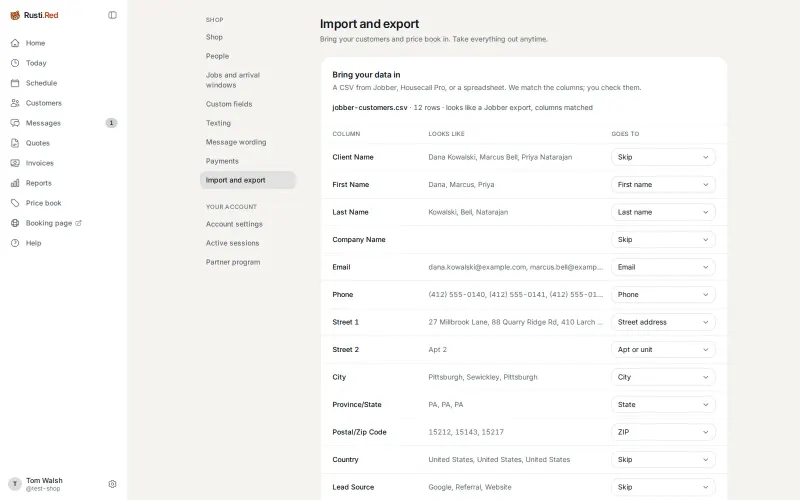Open the City column mapping dropdown
The height and width of the screenshot is (500, 800).
[663, 378]
